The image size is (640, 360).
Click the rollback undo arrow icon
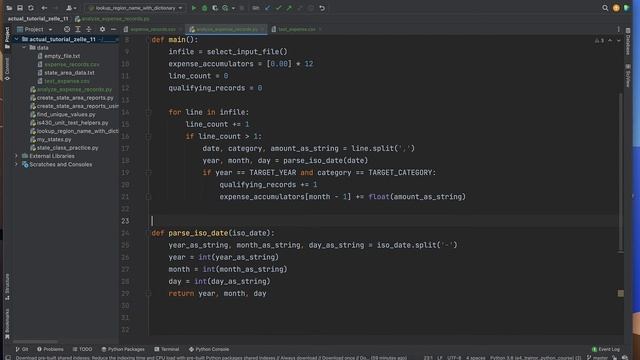[322, 8]
